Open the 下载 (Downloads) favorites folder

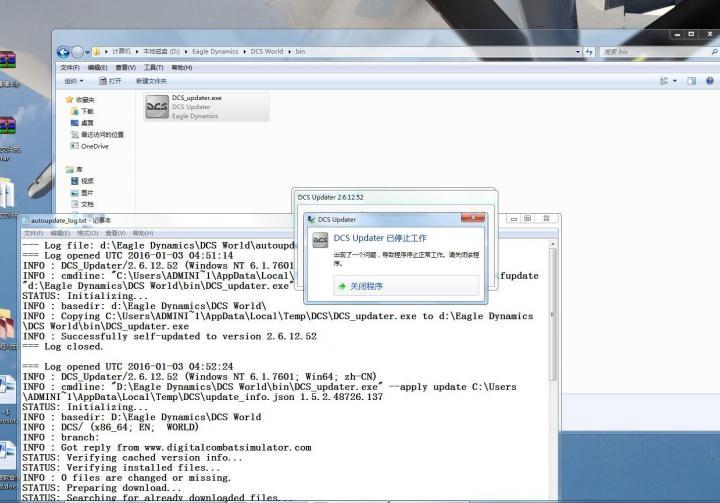(x=87, y=111)
